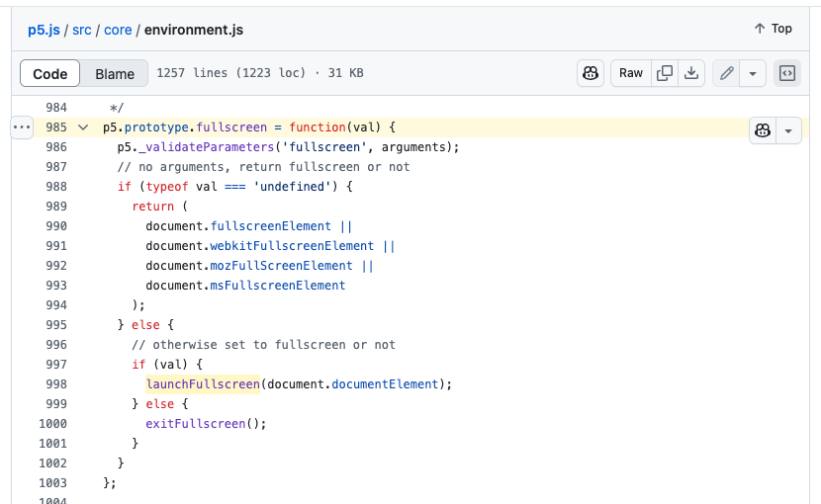
Task: Select line number 1003
Action: 52,483
